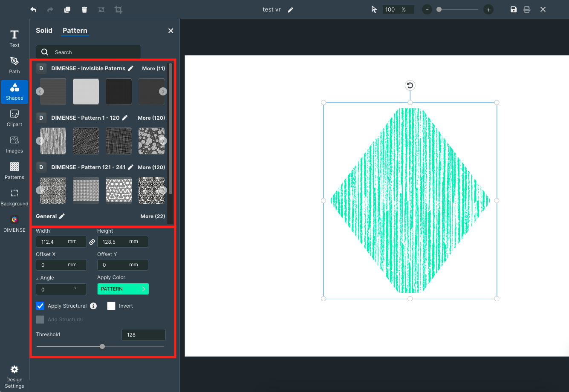Click the delete trash icon
Screen dimensions: 569x392
tap(84, 10)
